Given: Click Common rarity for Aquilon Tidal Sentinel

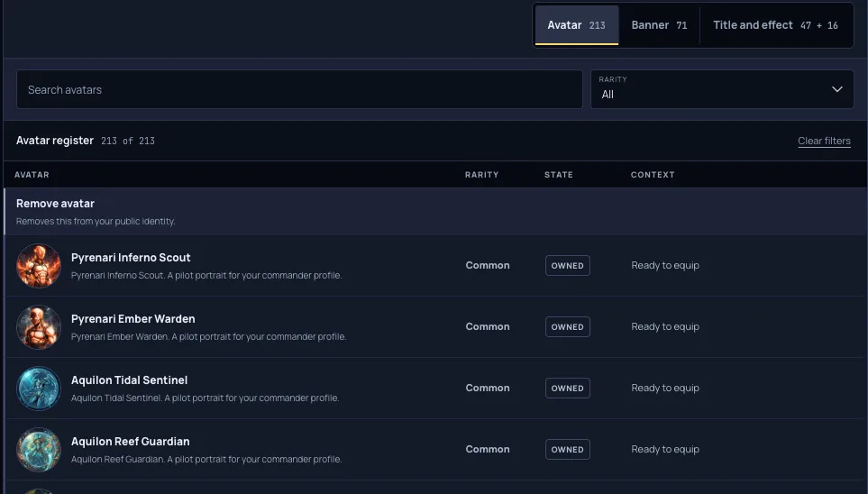Looking at the screenshot, I should point(487,389).
